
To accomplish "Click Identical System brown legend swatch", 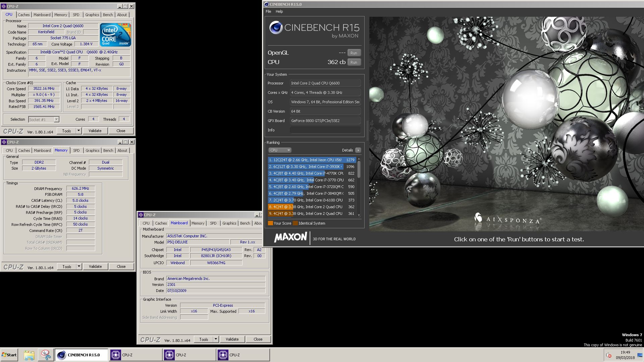I will tap(295, 223).
